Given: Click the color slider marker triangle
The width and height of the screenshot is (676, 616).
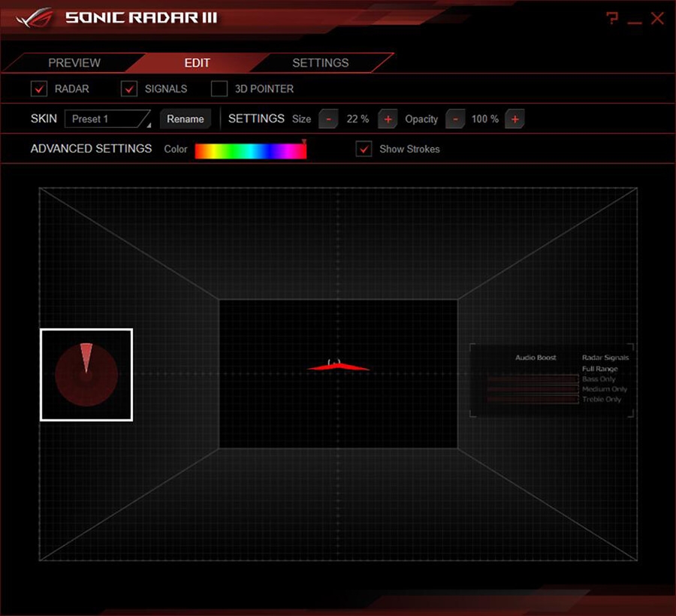Looking at the screenshot, I should 304,142.
